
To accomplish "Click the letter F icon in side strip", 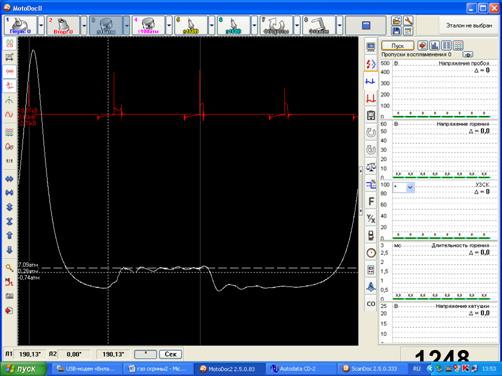I will point(371,201).
